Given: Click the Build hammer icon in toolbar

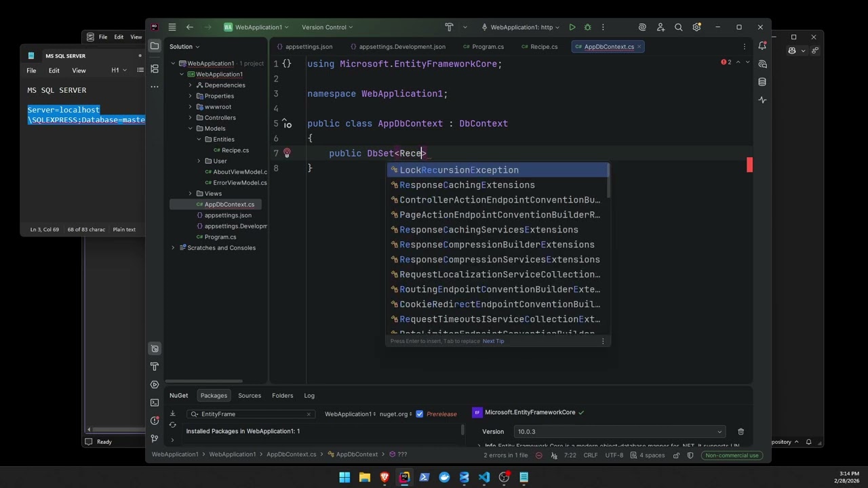Looking at the screenshot, I should click(x=449, y=27).
